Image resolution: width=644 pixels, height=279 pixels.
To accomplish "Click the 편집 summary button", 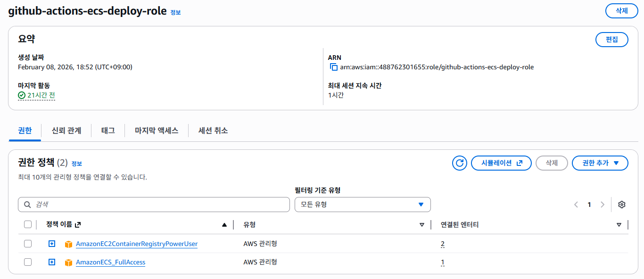I will point(612,40).
